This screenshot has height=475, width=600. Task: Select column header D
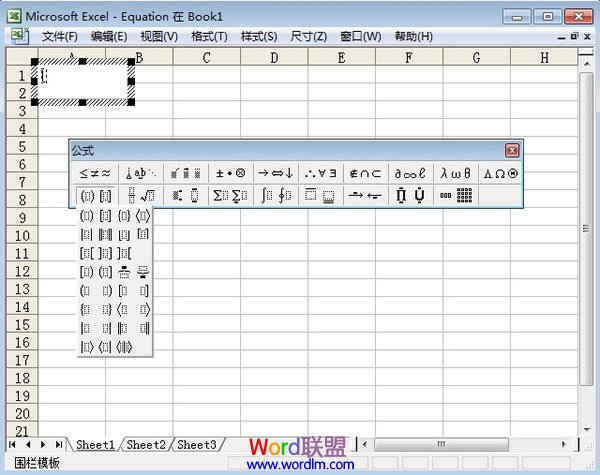pos(274,58)
